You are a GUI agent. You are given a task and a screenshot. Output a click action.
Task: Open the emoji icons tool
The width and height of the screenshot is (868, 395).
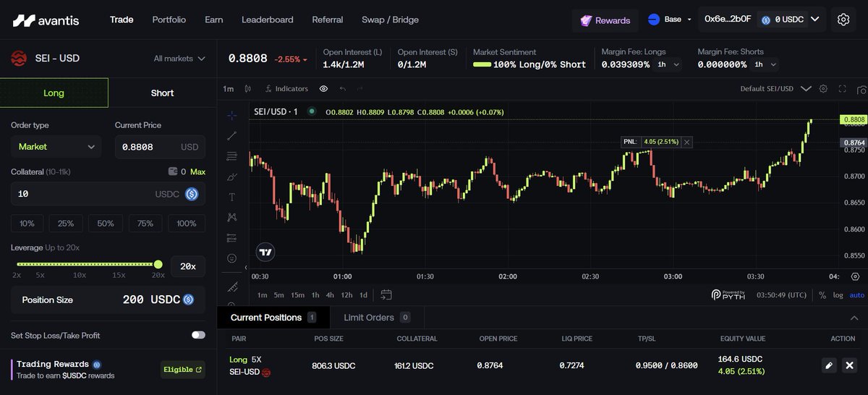click(x=231, y=258)
